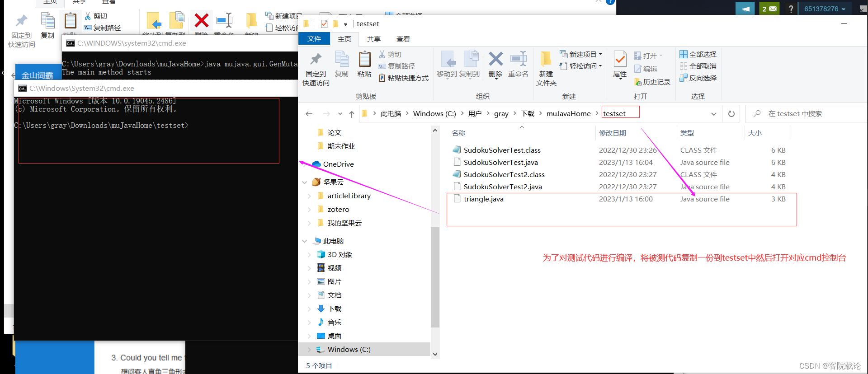The width and height of the screenshot is (868, 374).
Task: Go back using the left arrow
Action: pos(309,114)
